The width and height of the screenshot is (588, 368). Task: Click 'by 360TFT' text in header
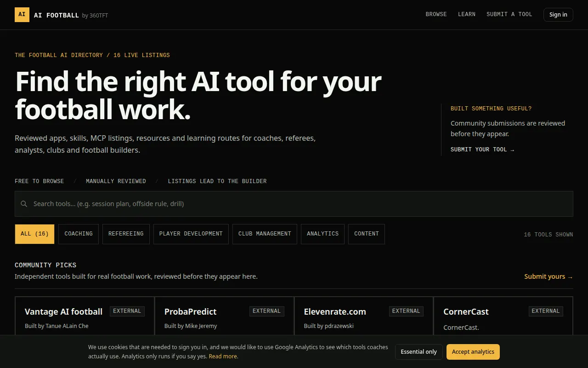[95, 16]
